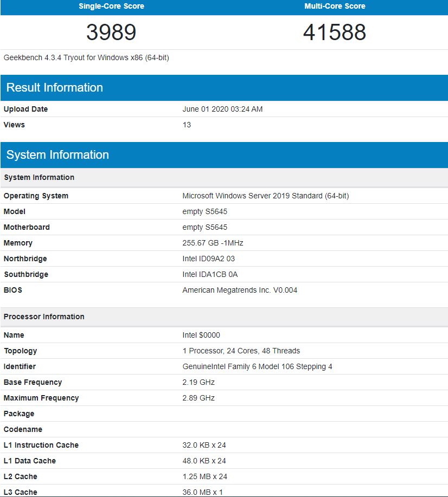
Task: Click the Southbridge value Intel IDA1CB 0A
Action: coord(210,274)
